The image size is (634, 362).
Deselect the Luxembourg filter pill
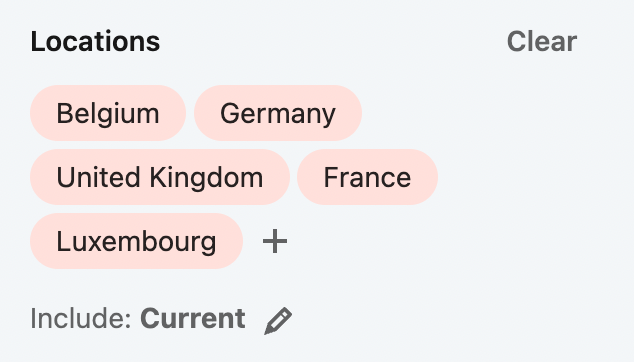(136, 241)
